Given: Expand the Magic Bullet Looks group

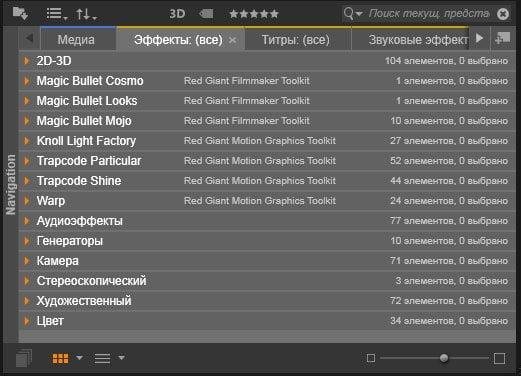Looking at the screenshot, I should click(x=27, y=101).
